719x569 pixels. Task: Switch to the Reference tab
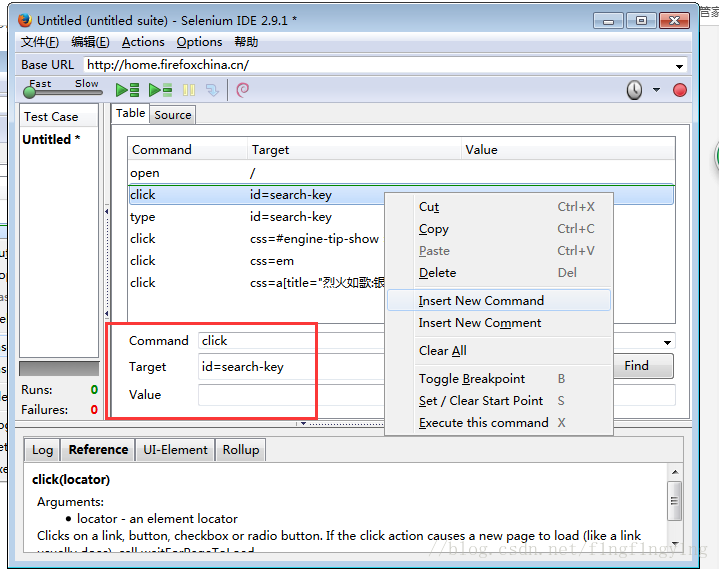point(98,450)
